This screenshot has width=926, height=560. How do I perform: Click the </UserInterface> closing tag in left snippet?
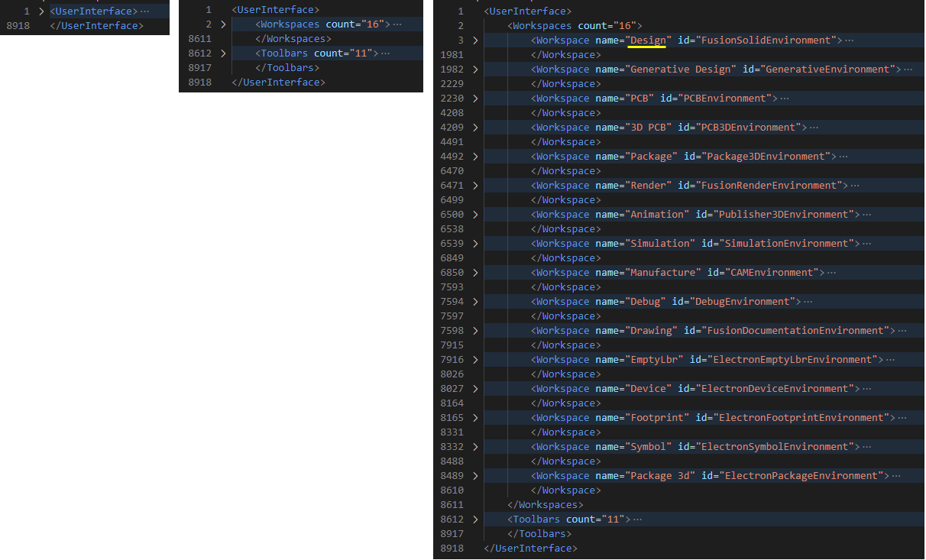tap(96, 25)
